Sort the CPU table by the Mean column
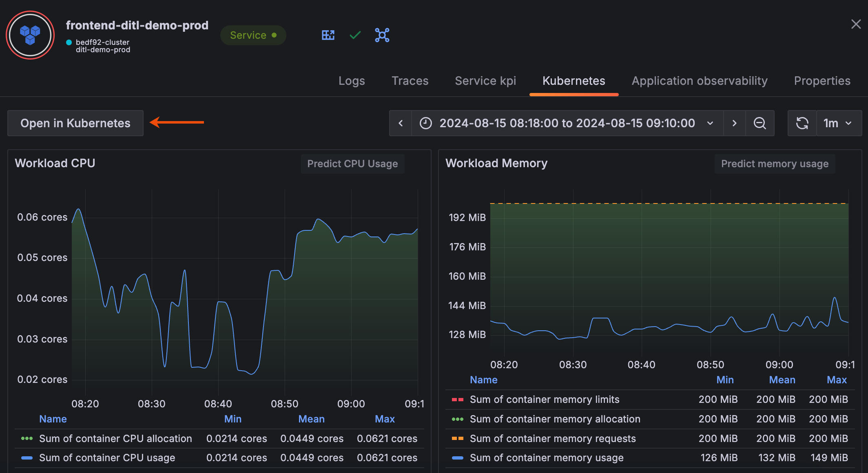This screenshot has width=868, height=473. coord(311,419)
